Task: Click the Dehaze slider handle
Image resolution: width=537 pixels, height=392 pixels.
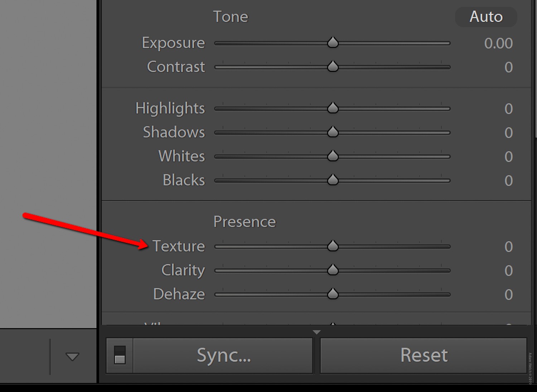Action: pos(333,294)
